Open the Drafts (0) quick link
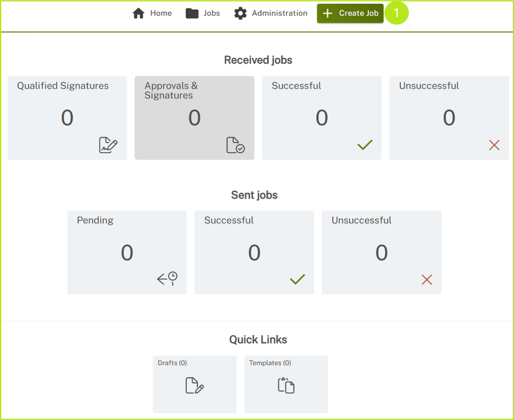Screen dimensions: 514x420 [x=172, y=363]
